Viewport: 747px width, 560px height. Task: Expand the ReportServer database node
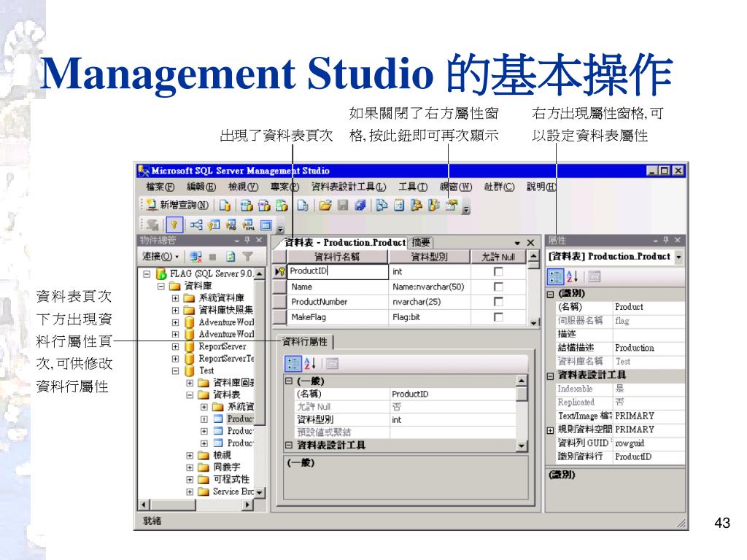click(x=175, y=346)
